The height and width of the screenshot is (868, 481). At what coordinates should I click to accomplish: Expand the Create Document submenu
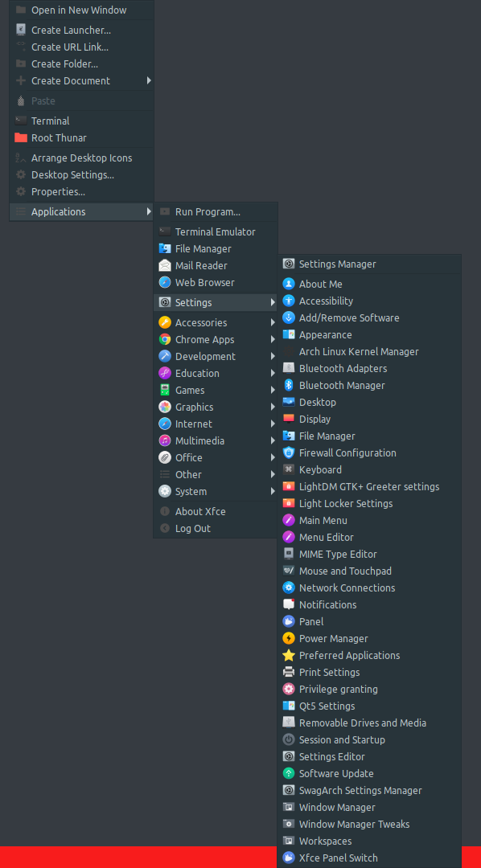[71, 80]
